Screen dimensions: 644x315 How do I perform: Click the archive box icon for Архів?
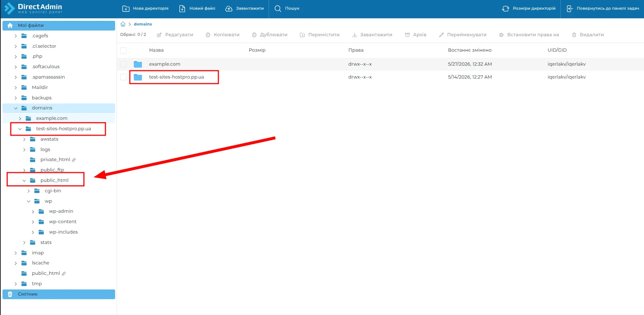click(x=407, y=35)
